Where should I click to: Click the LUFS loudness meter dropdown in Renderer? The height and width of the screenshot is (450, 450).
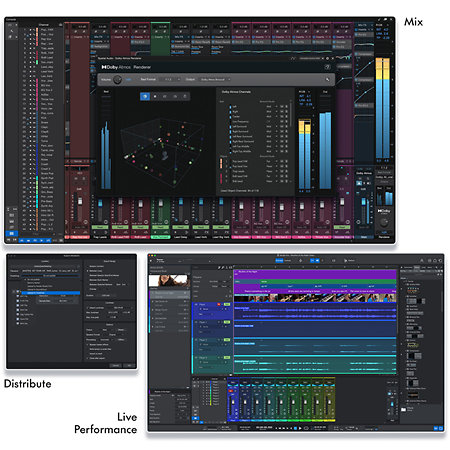coord(305,92)
